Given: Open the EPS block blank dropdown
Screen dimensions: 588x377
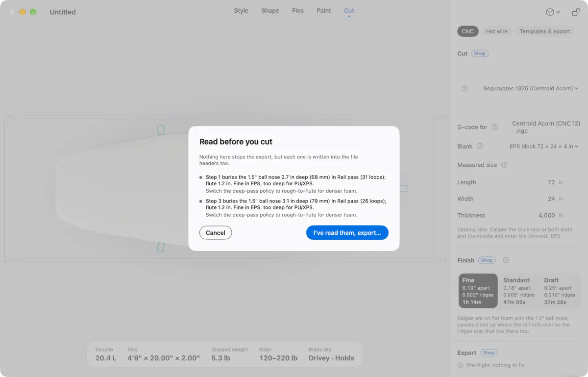Looking at the screenshot, I should 544,146.
